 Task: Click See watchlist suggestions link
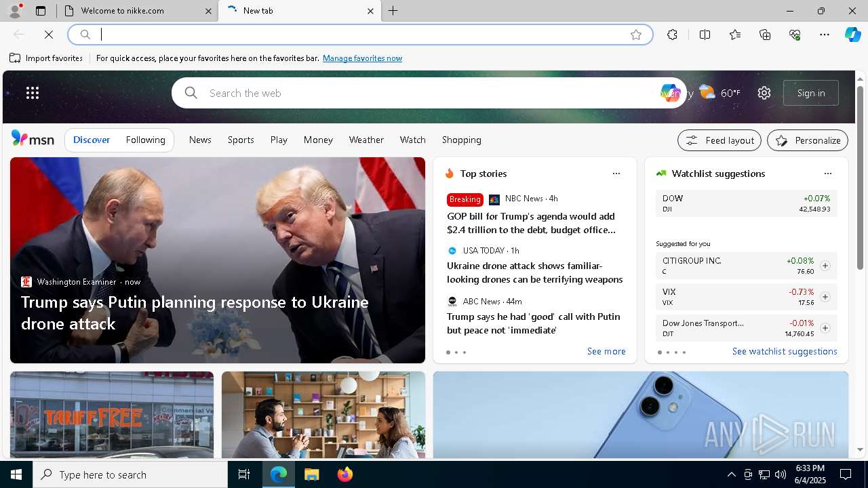[x=785, y=351]
